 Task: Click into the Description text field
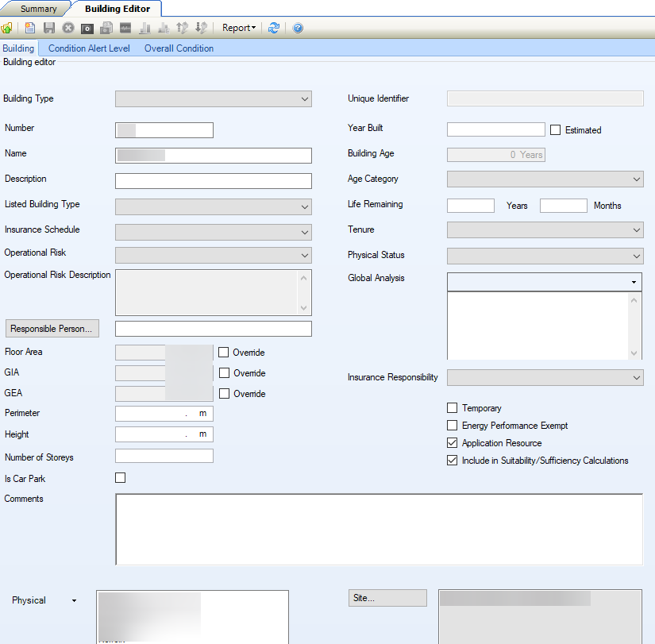point(214,181)
